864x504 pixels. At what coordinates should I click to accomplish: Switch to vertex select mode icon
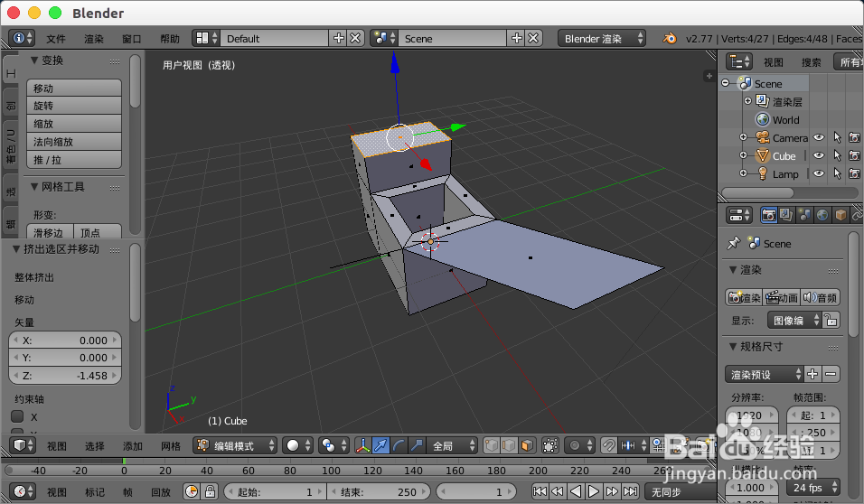[491, 445]
